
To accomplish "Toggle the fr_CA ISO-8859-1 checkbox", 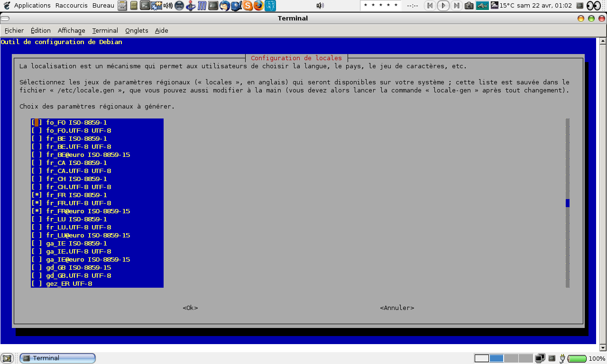I will click(x=37, y=163).
